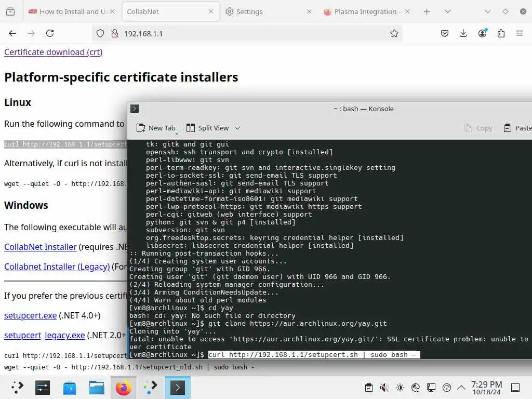Open Firefox extensions menu
Screen dimensions: 532x399
click(501, 33)
